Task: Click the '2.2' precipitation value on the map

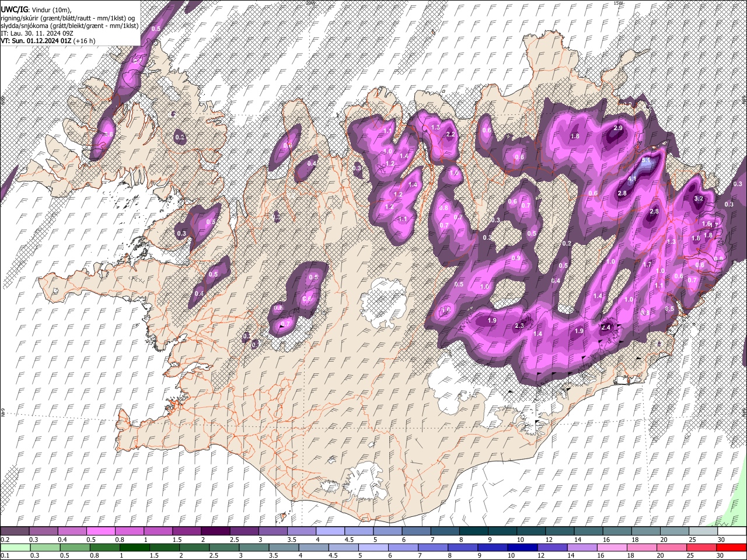Action: point(450,134)
